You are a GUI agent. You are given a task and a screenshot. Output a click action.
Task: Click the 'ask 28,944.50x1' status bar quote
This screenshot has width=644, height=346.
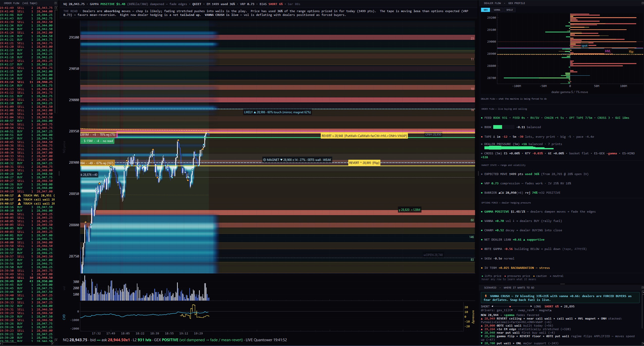point(116,340)
